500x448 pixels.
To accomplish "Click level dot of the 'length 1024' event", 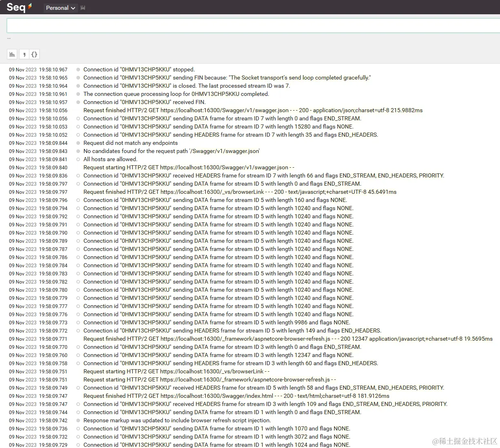I will (x=78, y=445).
